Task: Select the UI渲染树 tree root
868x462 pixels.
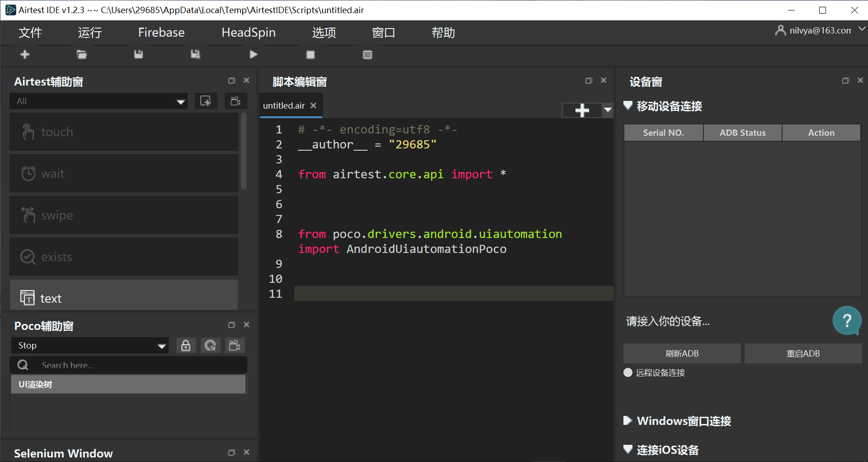Action: 128,385
